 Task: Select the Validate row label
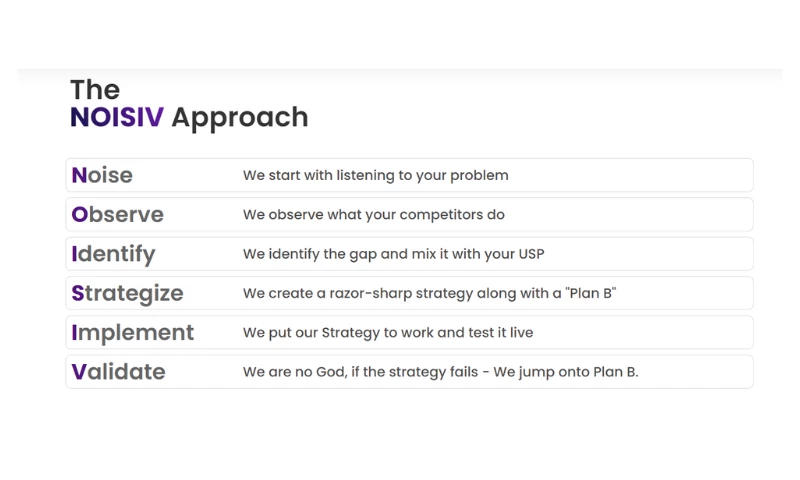[118, 372]
